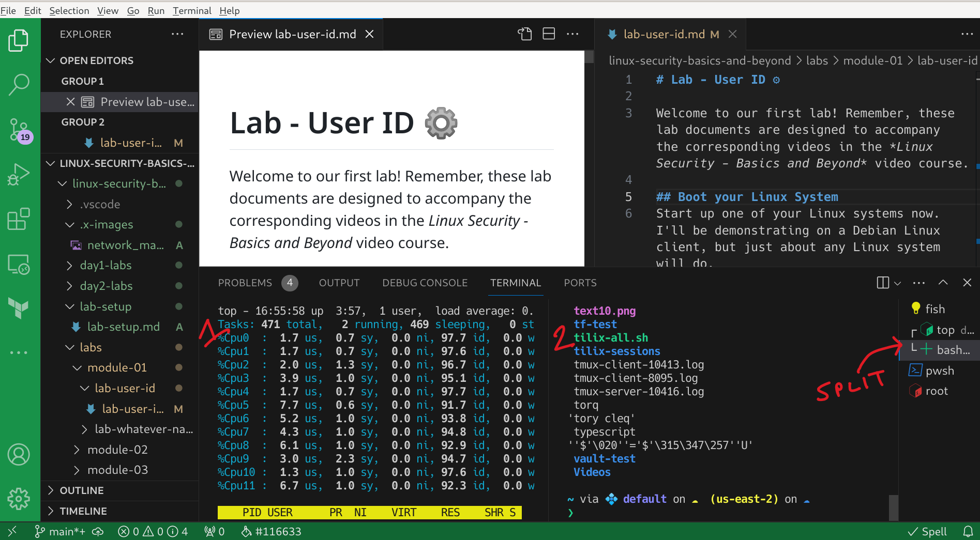Image resolution: width=980 pixels, height=540 pixels.
Task: Open the terminal profile dropdown chevron
Action: tap(897, 283)
